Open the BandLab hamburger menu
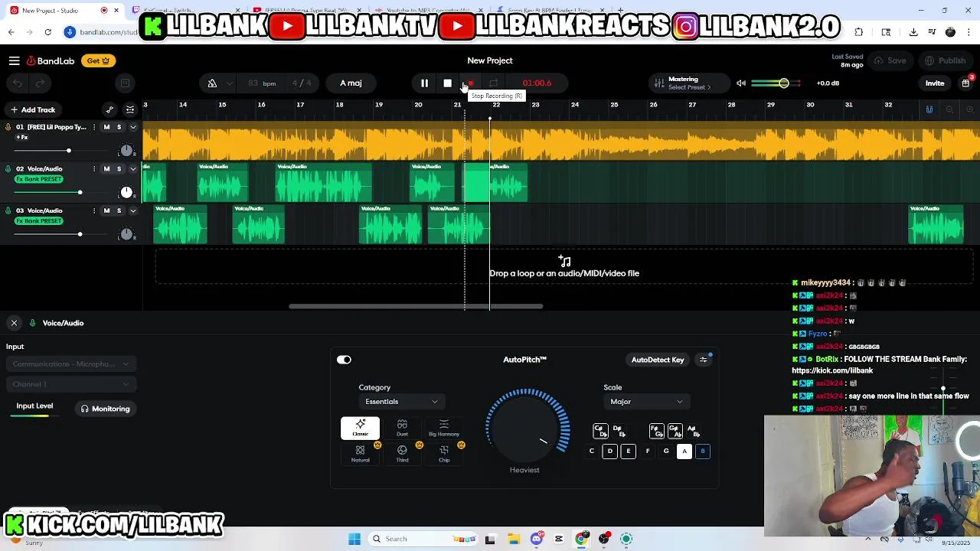 point(14,60)
